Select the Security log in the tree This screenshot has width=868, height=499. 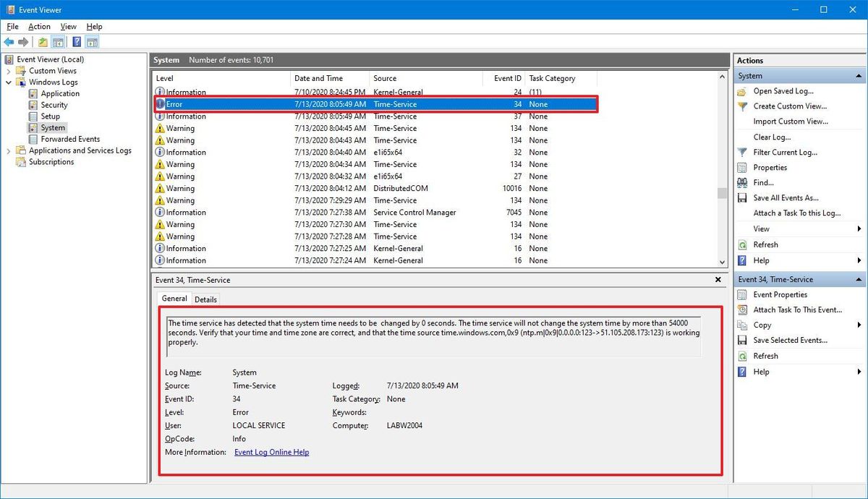[54, 105]
